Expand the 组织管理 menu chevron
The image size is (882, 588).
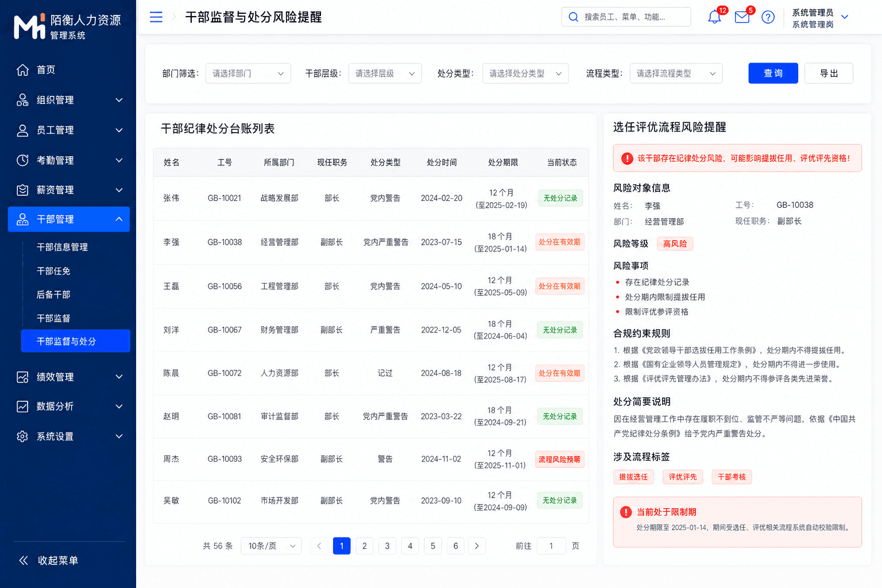pyautogui.click(x=119, y=100)
